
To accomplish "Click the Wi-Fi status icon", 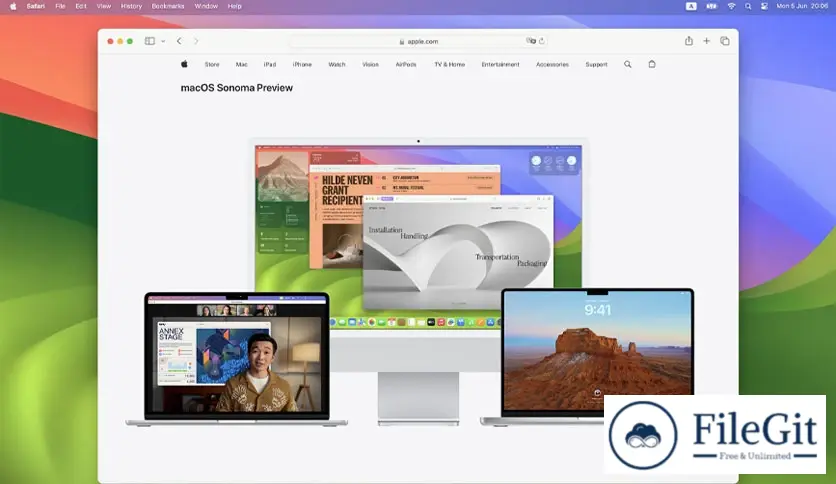I will (x=732, y=6).
